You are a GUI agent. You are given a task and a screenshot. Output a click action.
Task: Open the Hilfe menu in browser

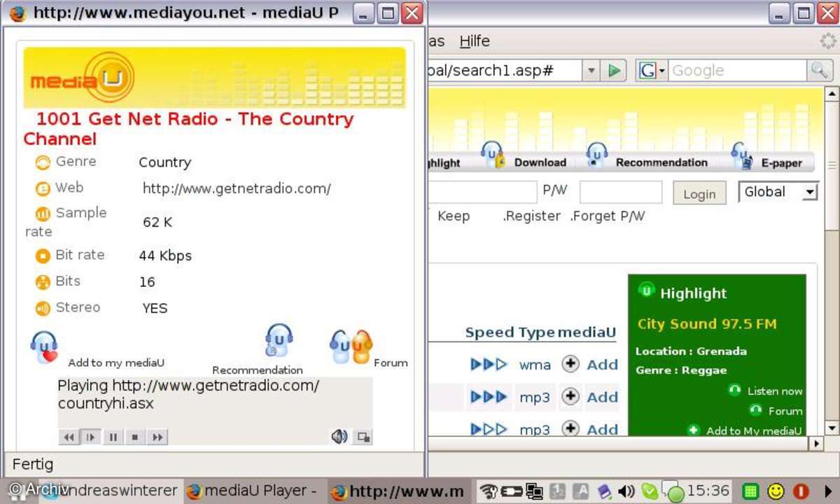click(x=475, y=41)
